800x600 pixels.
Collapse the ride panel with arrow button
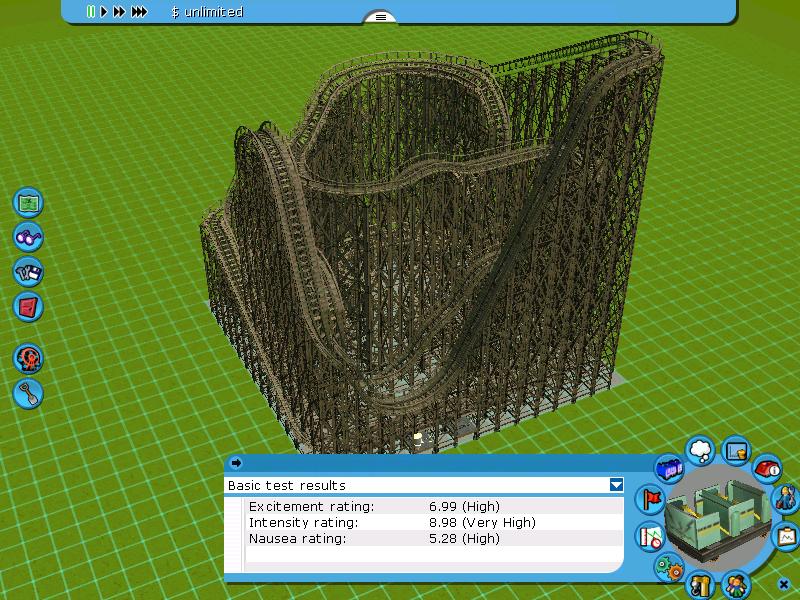236,463
